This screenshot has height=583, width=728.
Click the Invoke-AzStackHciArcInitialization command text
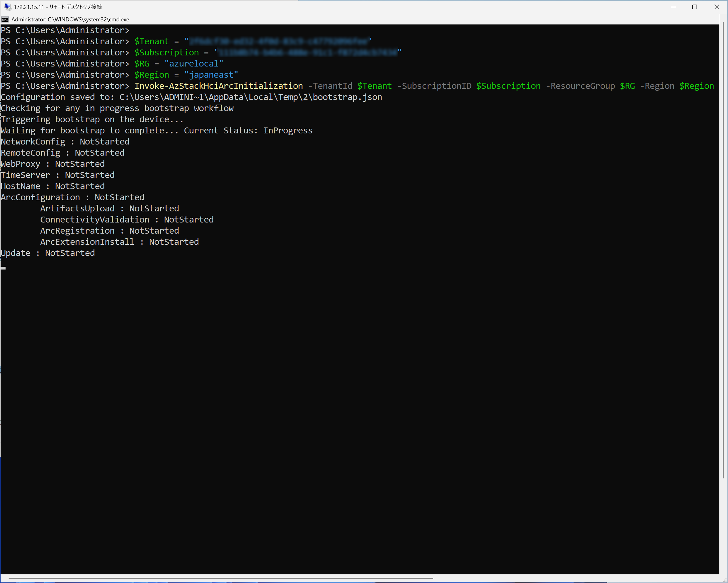coord(219,86)
